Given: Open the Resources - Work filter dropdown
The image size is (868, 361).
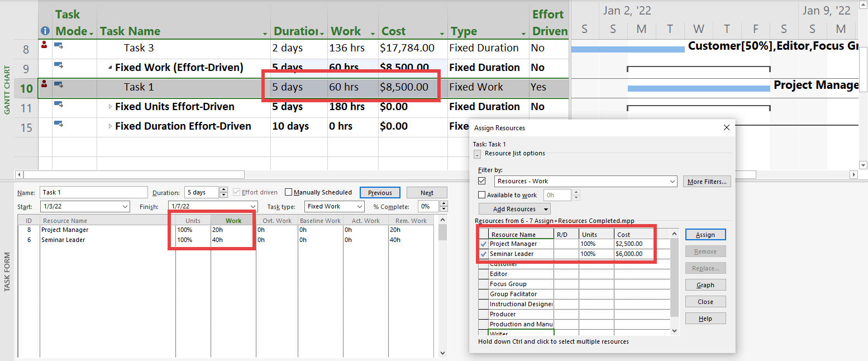Looking at the screenshot, I should point(672,181).
